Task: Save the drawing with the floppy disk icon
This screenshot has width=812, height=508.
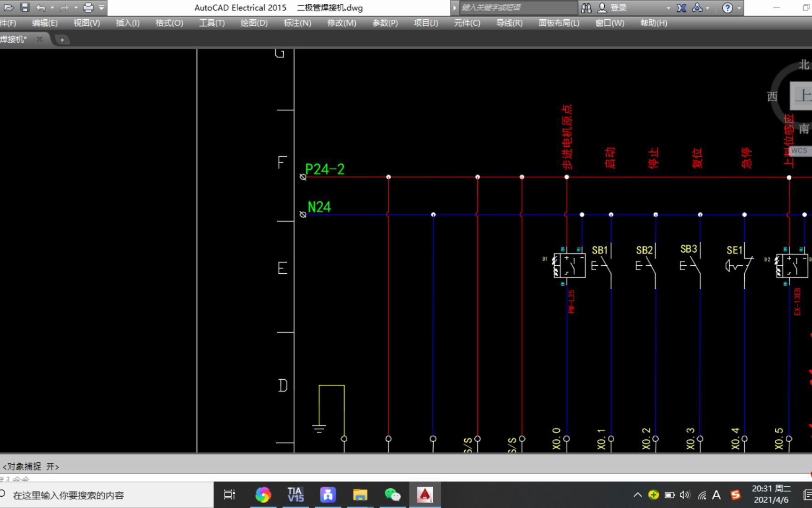Action: [x=25, y=8]
